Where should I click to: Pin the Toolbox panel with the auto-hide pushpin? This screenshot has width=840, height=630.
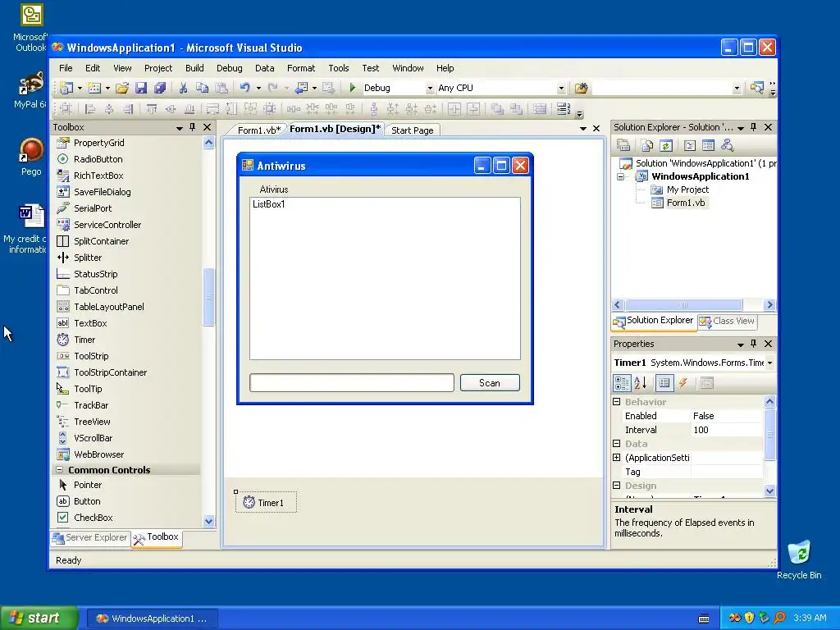pos(193,127)
